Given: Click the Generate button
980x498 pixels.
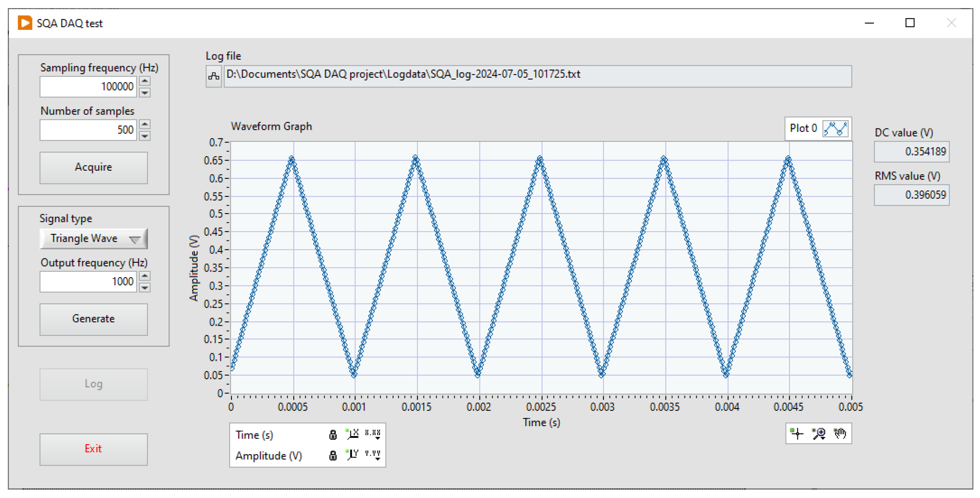Looking at the screenshot, I should pyautogui.click(x=94, y=319).
